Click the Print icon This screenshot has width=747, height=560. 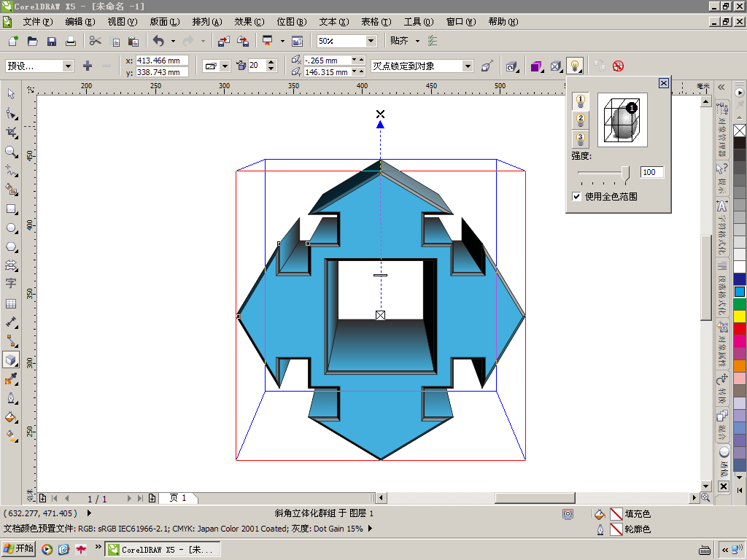(71, 41)
